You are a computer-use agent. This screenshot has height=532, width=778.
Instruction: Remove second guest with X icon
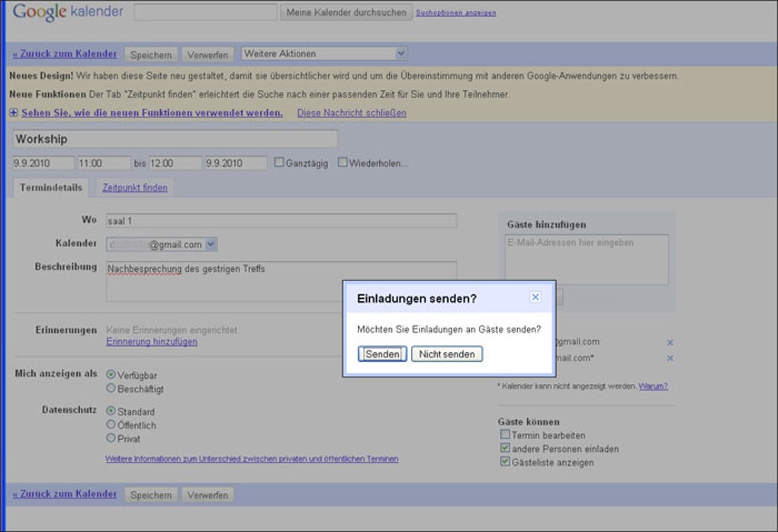tap(670, 358)
